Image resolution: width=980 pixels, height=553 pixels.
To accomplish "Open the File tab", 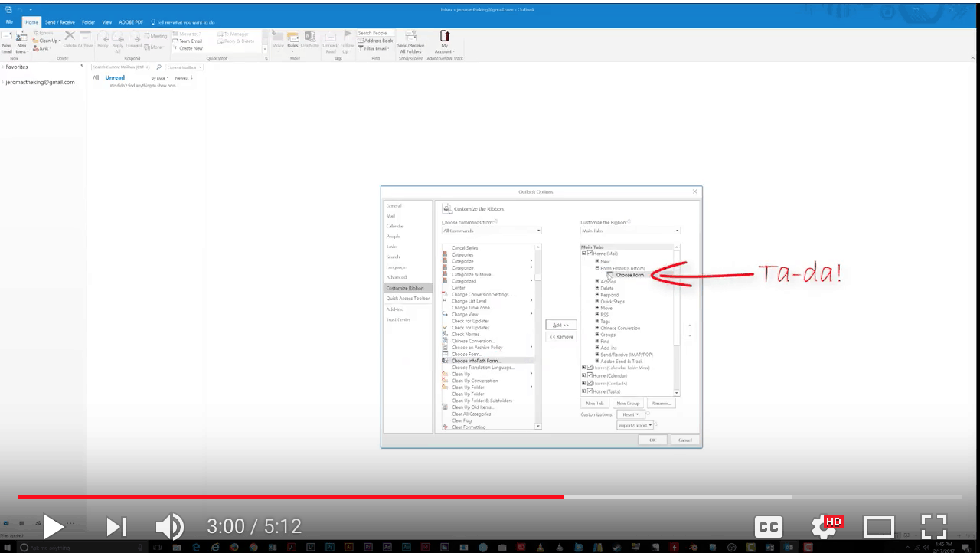I will (9, 22).
